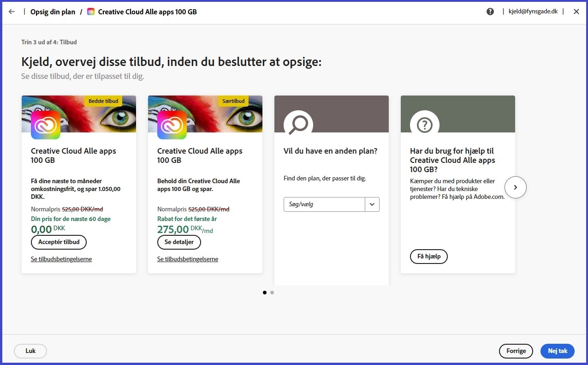The image size is (588, 365).
Task: Show next offers with the right chevron
Action: [x=516, y=187]
